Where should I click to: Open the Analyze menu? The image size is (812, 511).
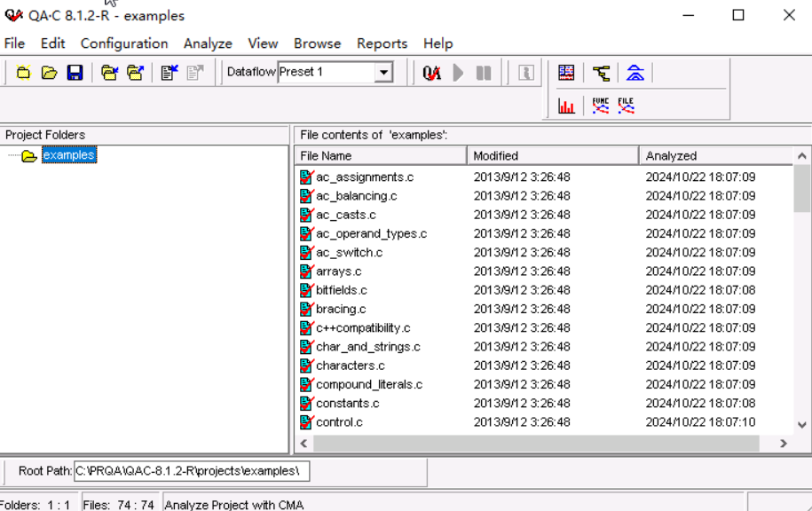click(x=208, y=43)
